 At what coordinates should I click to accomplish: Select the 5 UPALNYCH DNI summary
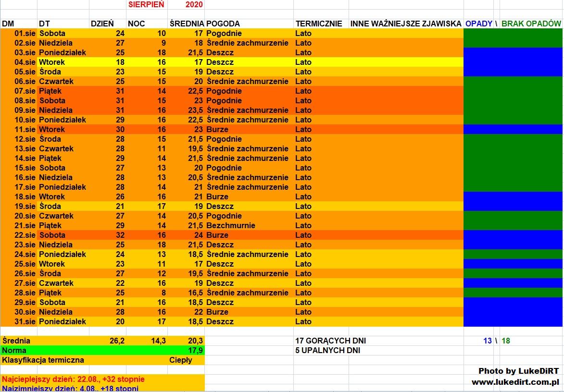click(327, 350)
